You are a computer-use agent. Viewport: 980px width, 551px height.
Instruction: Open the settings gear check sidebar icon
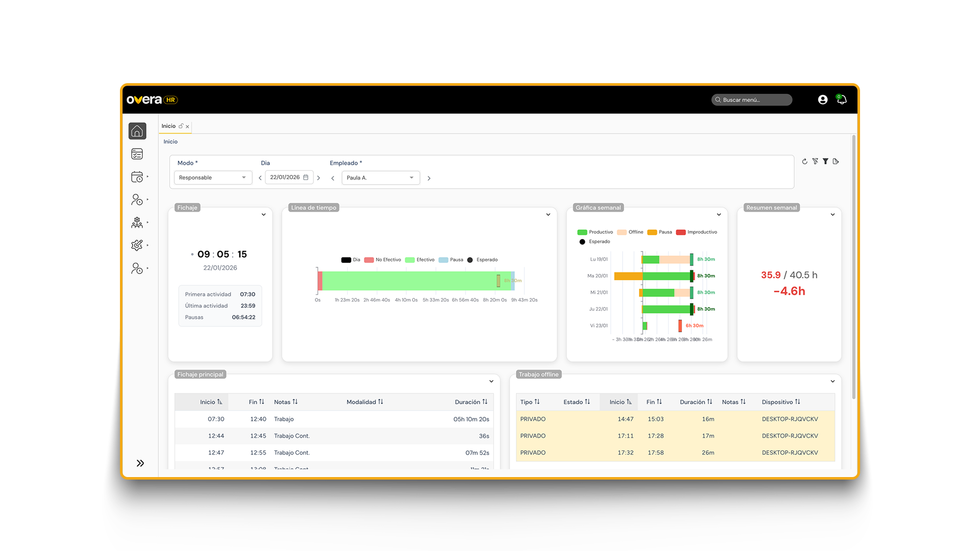[137, 245]
